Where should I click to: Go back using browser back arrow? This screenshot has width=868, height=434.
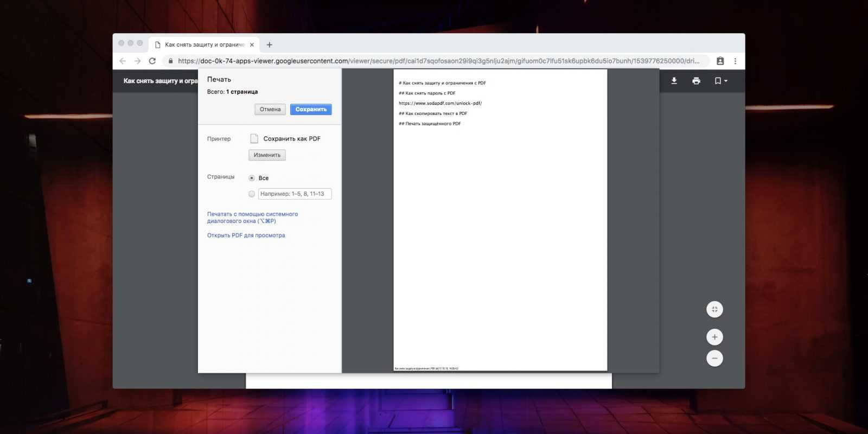click(x=123, y=61)
